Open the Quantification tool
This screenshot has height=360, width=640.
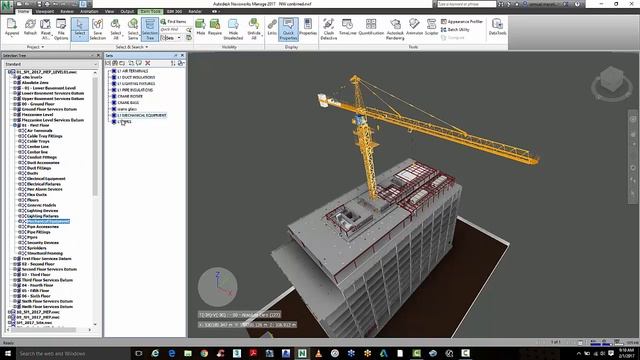371,27
